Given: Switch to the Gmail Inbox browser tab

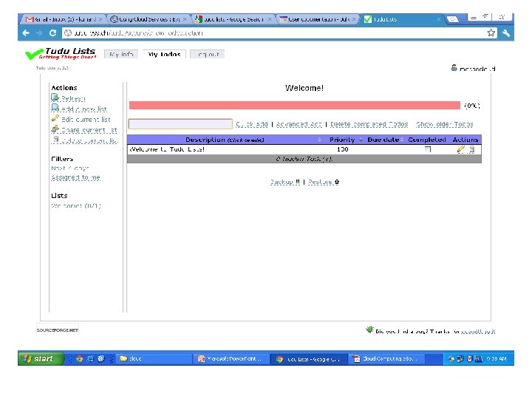Looking at the screenshot, I should pyautogui.click(x=64, y=19).
